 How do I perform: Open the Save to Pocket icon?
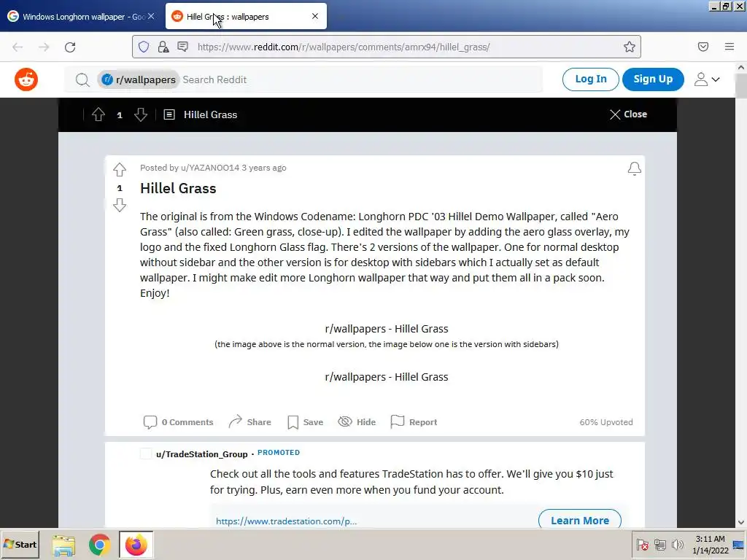pyautogui.click(x=703, y=47)
